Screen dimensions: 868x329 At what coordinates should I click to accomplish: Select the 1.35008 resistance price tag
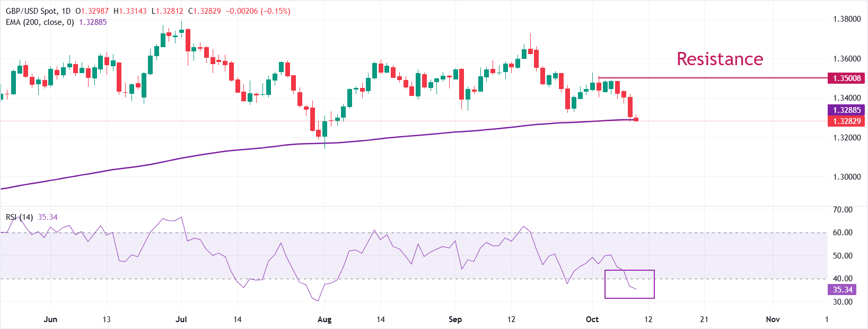[846, 78]
